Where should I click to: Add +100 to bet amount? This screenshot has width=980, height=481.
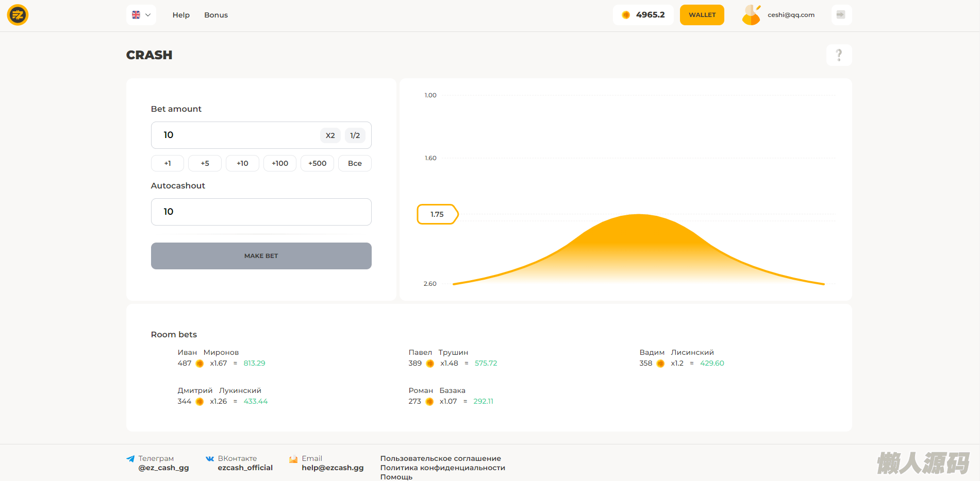(x=280, y=163)
